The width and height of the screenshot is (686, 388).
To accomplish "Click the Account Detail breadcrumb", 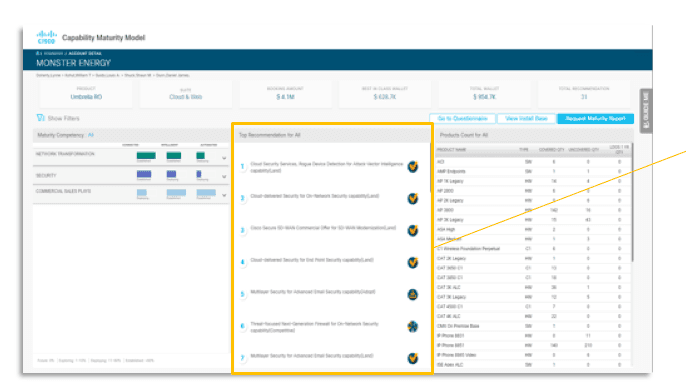I will [x=85, y=53].
